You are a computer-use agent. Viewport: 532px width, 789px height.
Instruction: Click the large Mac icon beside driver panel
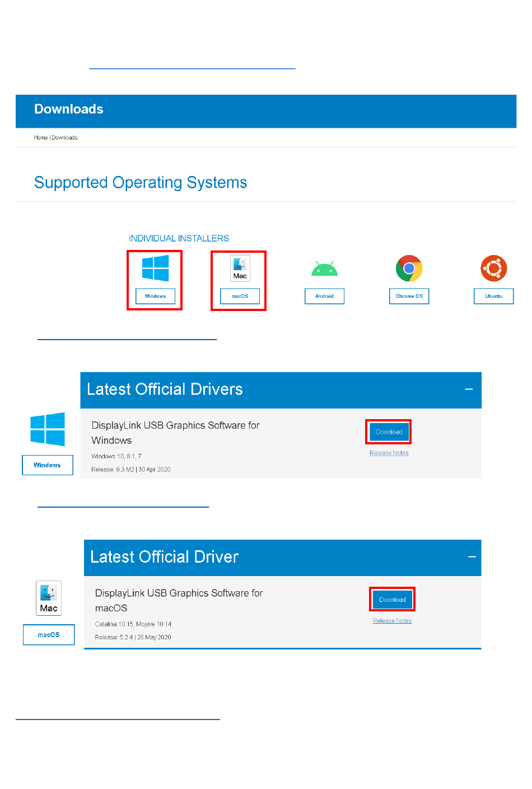49,598
